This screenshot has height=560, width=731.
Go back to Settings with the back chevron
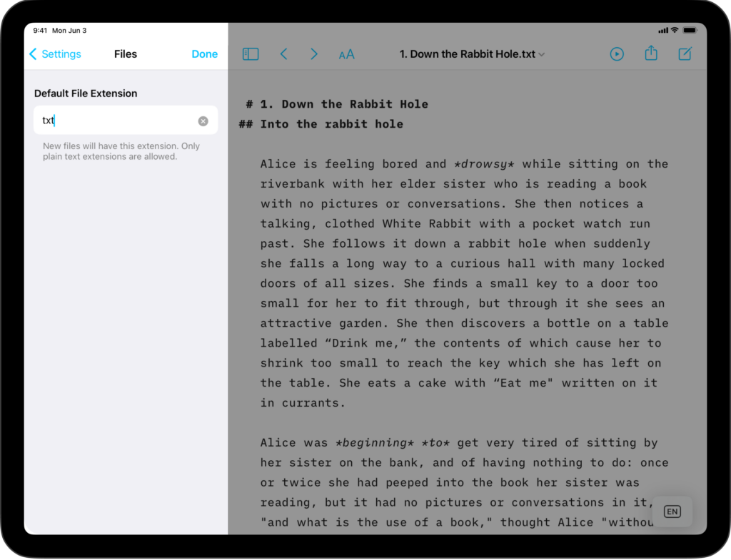point(33,54)
